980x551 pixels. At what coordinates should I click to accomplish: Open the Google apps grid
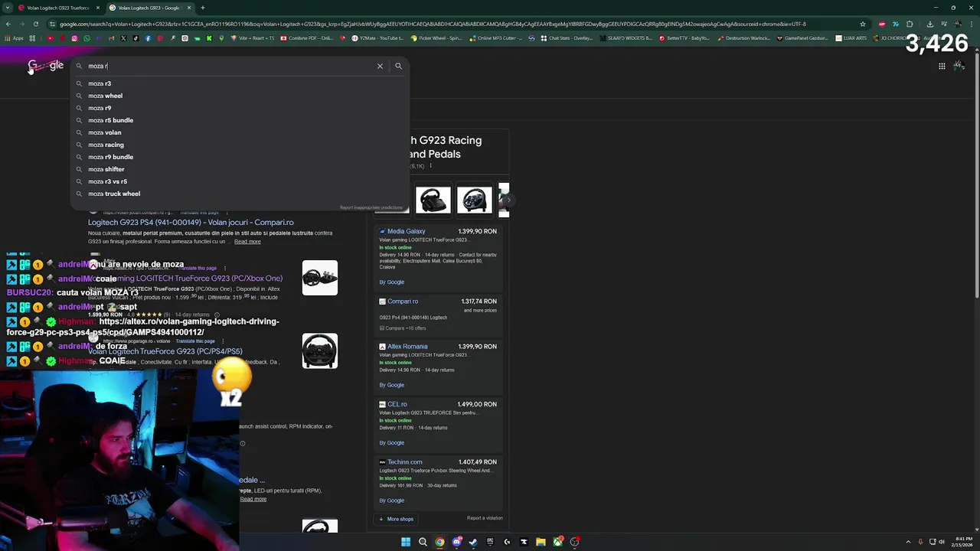[942, 66]
